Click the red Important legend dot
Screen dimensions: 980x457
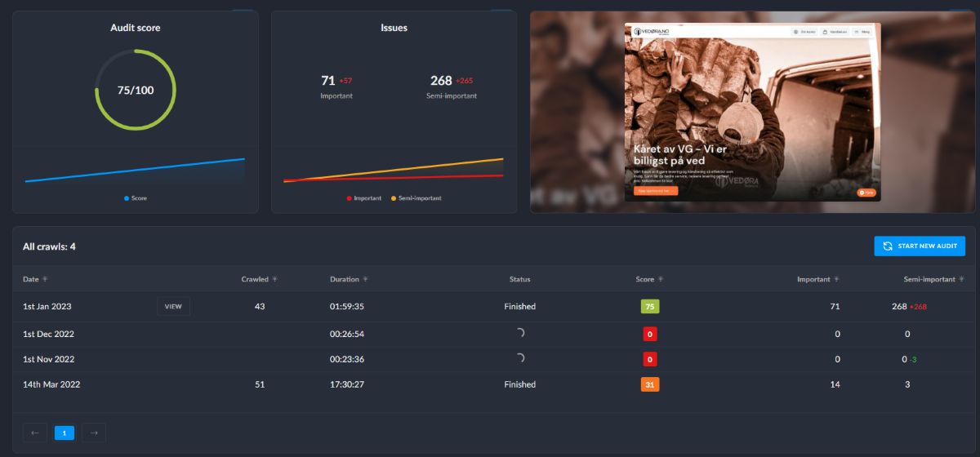(350, 198)
